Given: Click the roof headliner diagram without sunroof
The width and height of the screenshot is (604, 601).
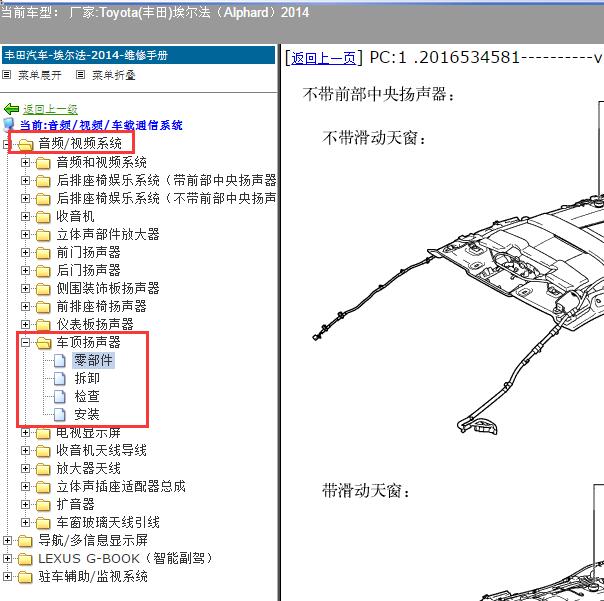Looking at the screenshot, I should 458,316.
